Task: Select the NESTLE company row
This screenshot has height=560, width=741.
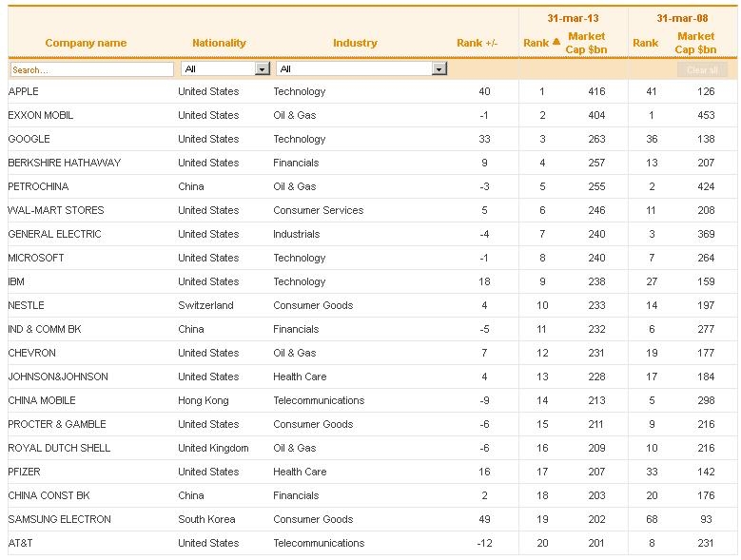Action: tap(372, 305)
